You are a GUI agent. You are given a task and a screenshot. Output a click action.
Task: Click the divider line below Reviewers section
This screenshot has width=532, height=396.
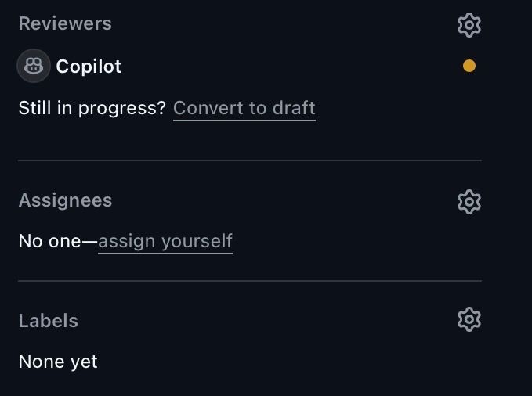tap(249, 160)
